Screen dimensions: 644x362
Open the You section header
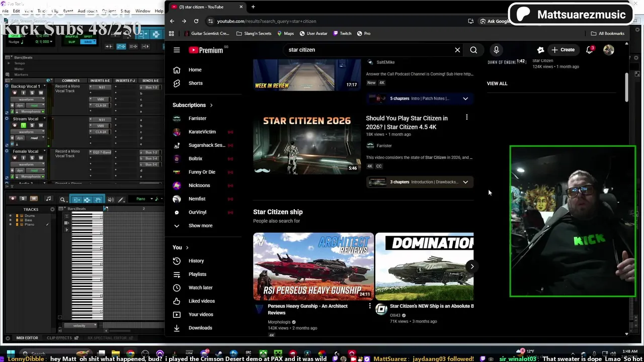[x=180, y=247]
